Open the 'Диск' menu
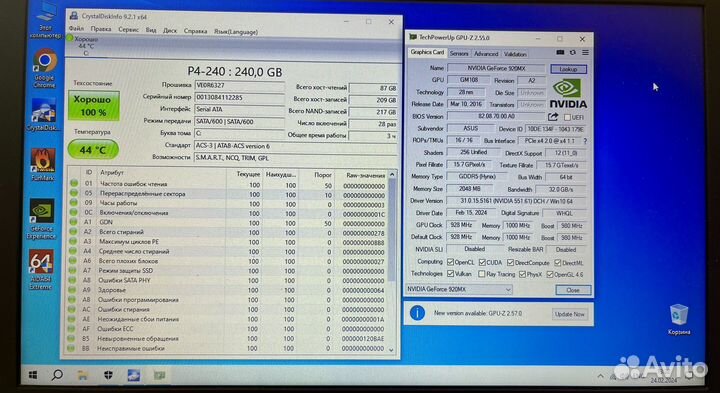Image resolution: width=720 pixels, height=393 pixels. 170,31
